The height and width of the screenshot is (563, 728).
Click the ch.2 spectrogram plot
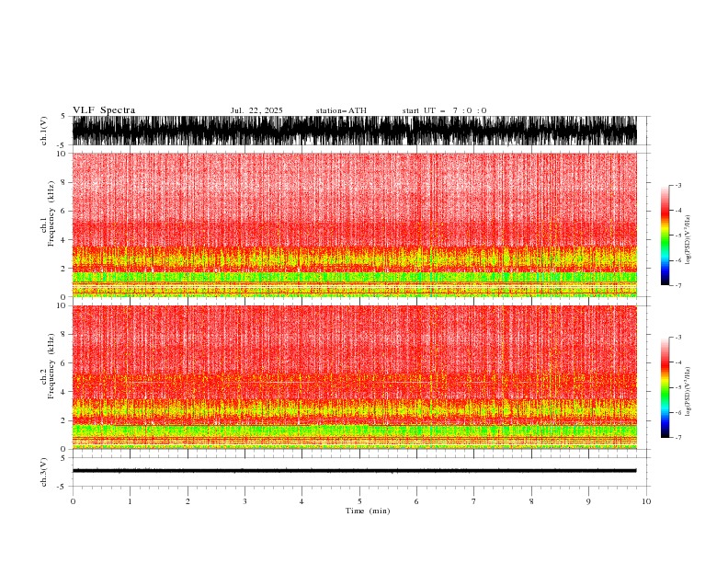(355, 377)
